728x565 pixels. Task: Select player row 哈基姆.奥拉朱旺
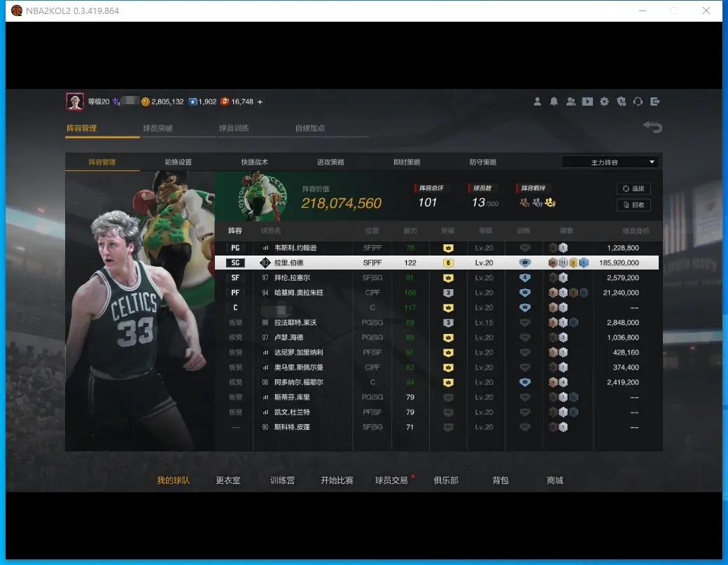coord(436,293)
